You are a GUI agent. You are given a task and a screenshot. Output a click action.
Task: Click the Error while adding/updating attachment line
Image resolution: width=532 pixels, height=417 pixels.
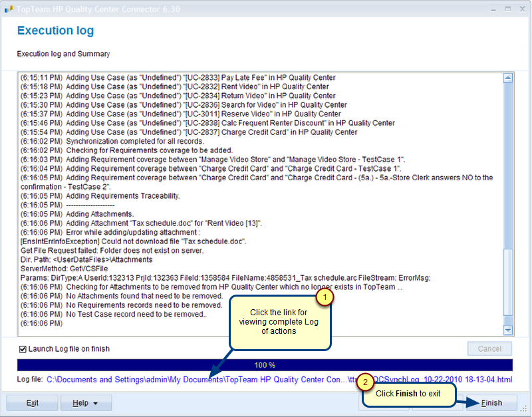pyautogui.click(x=108, y=232)
